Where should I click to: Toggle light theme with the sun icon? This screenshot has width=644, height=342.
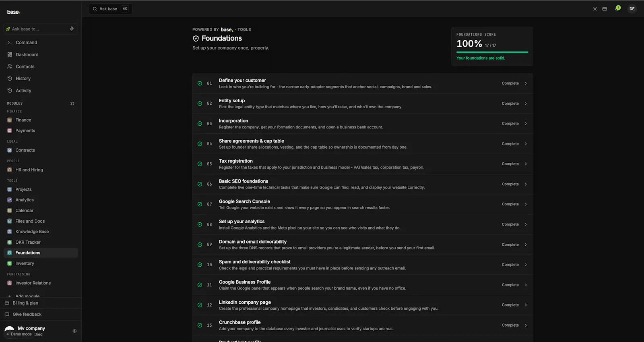pos(595,9)
